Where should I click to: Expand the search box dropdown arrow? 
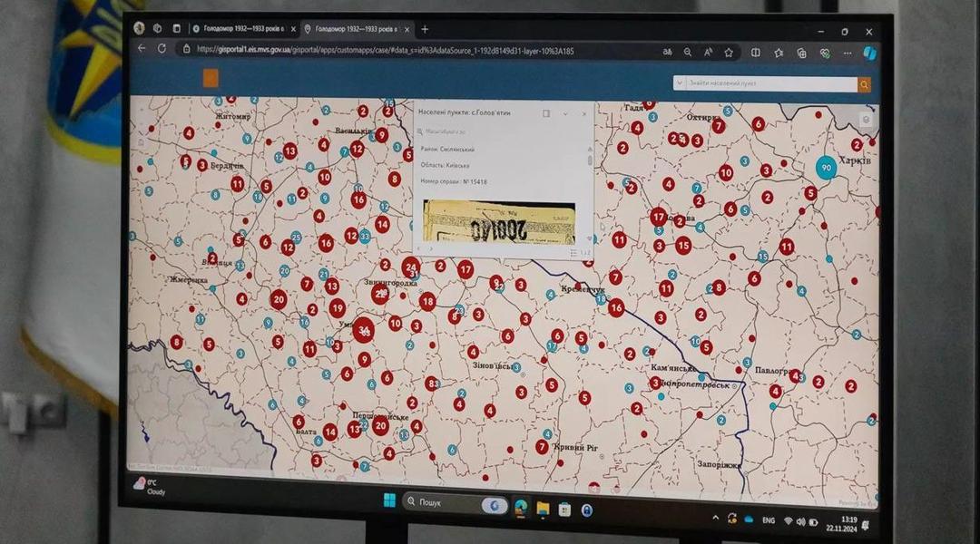[680, 83]
